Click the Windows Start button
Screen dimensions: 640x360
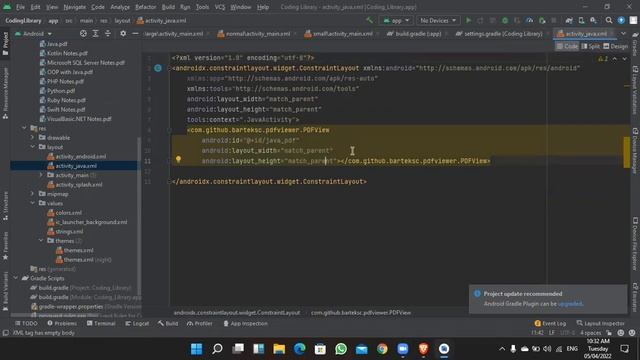[196, 349]
